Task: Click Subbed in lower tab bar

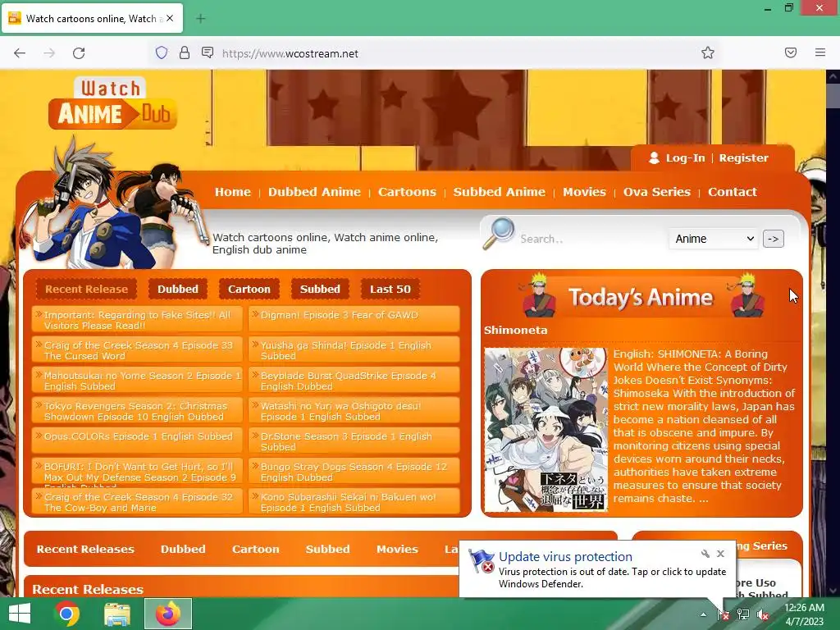Action: pos(327,549)
